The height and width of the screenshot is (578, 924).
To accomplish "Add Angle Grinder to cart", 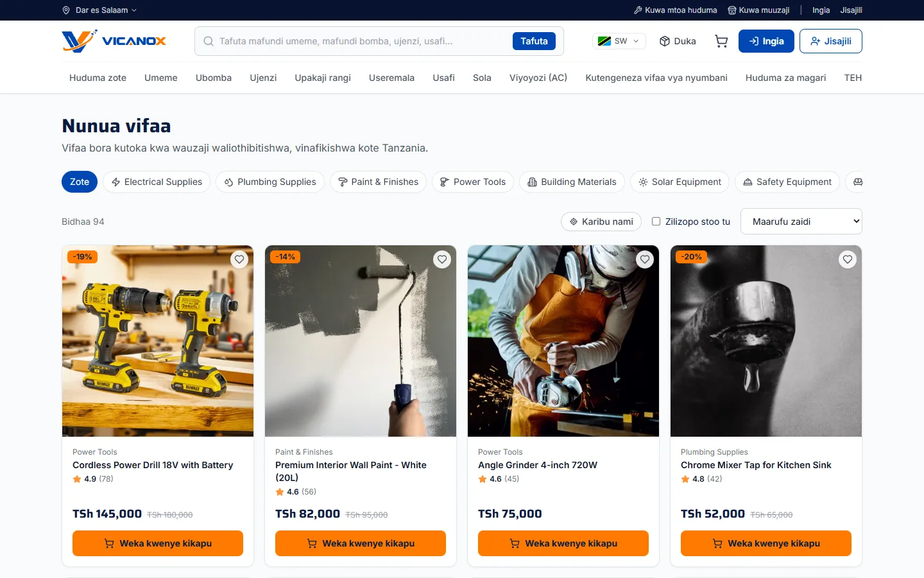I will click(563, 543).
